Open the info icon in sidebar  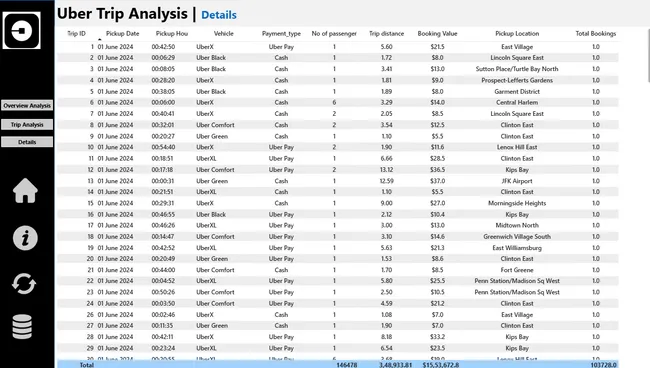pos(25,238)
